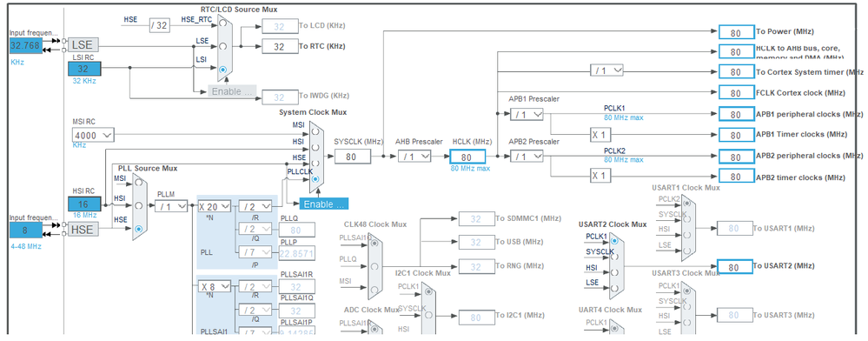The image size is (868, 341).
Task: Select PLLSAI1Q in CLK48 Clock Mux
Action: (374, 243)
